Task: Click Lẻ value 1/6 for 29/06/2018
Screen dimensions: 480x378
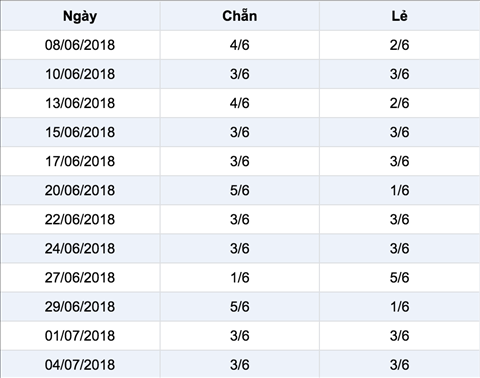Action: click(399, 307)
